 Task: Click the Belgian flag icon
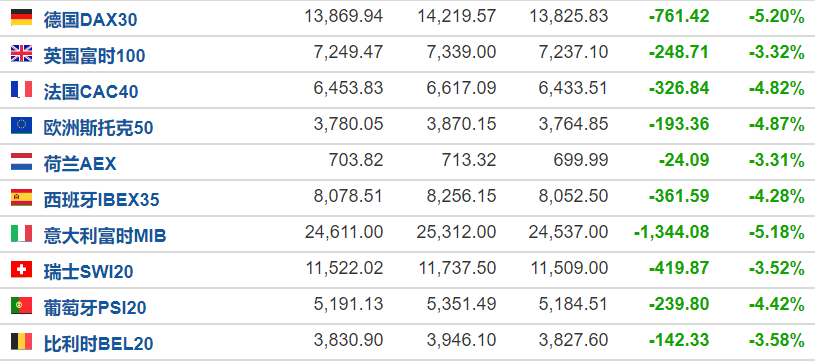pos(21,342)
